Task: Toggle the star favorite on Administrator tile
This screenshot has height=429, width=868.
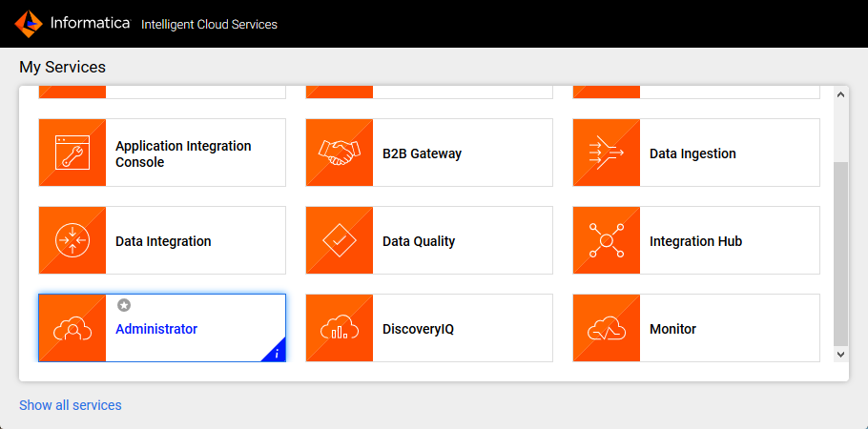Action: click(x=124, y=305)
